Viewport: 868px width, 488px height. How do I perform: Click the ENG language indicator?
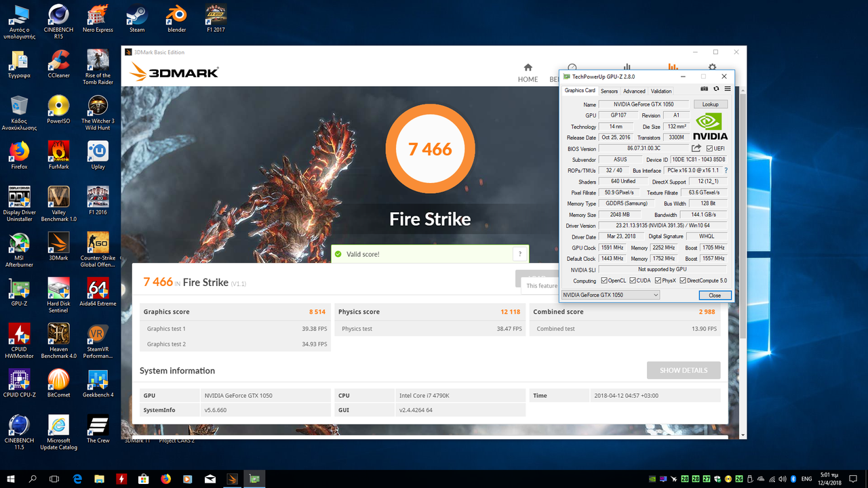807,479
